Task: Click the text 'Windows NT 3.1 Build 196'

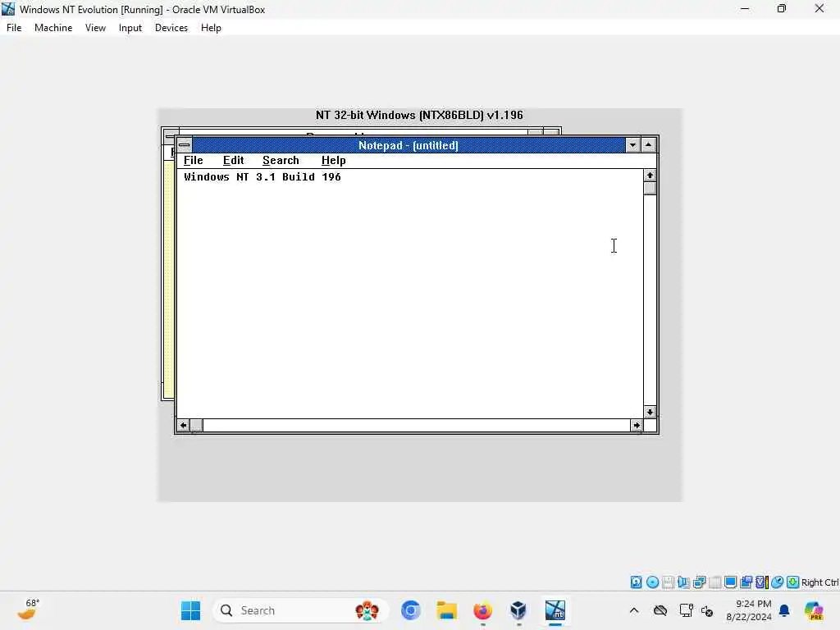Action: click(x=262, y=177)
